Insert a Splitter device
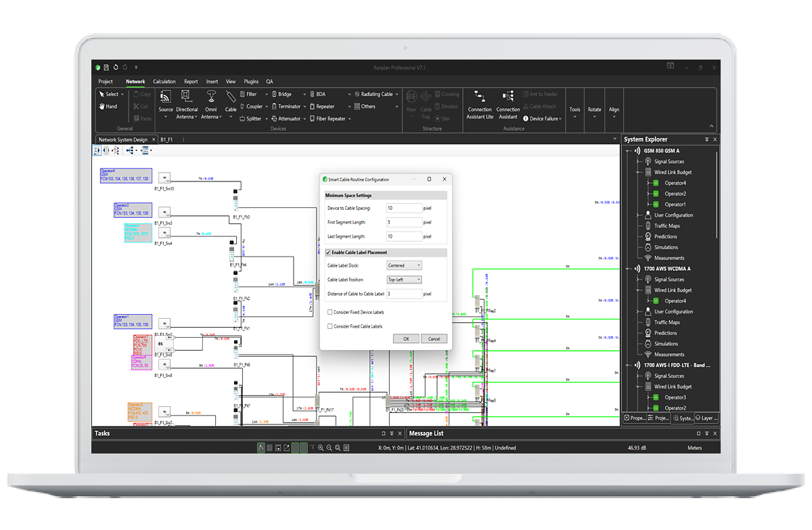812x530 pixels. click(x=250, y=118)
